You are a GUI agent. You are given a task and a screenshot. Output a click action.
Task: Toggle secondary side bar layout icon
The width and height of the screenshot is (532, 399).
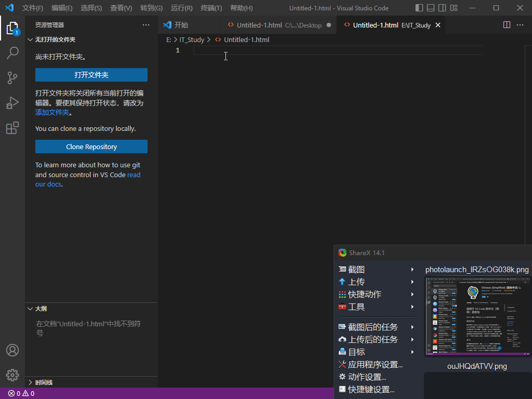click(442, 8)
